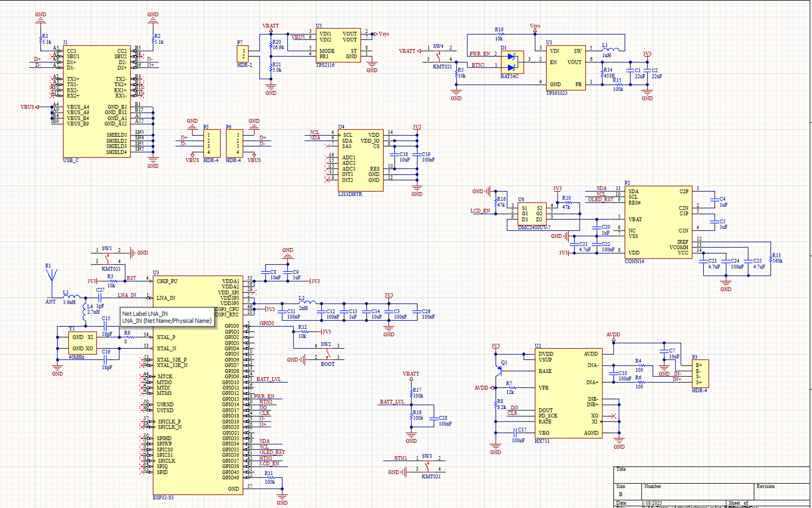Image resolution: width=812 pixels, height=508 pixels.
Task: Select transistor Q1 symbol
Action: pyautogui.click(x=499, y=371)
